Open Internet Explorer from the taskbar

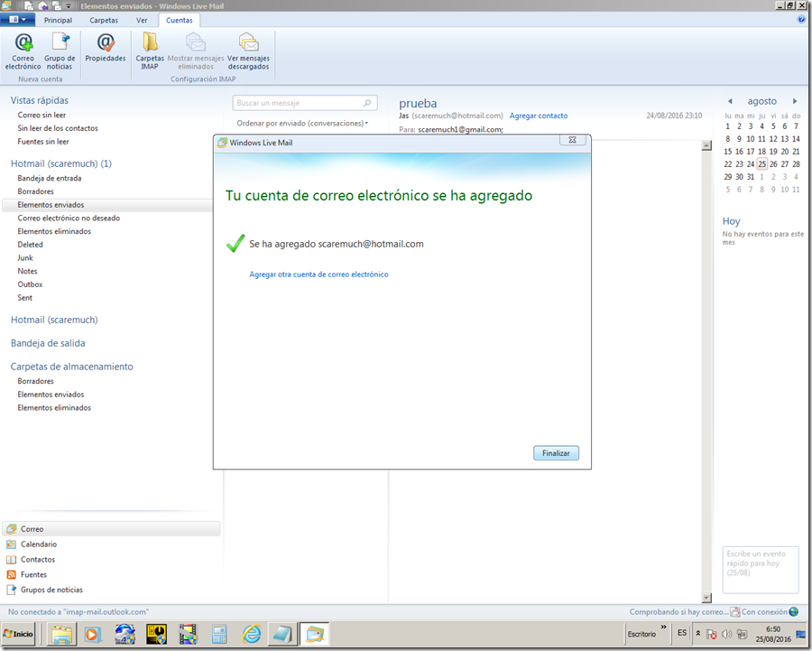point(252,634)
